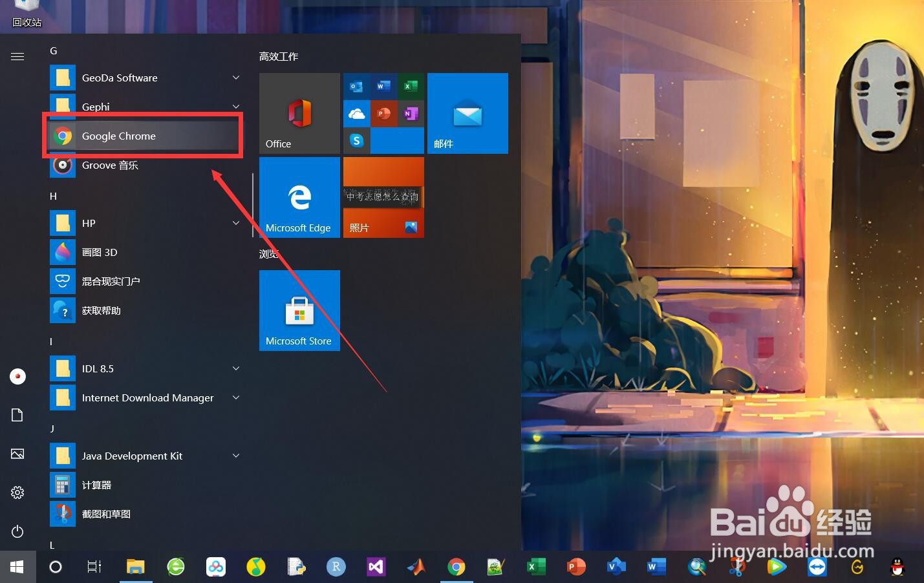Open the Microsoft Store tile
This screenshot has height=583, width=924.
coord(299,310)
